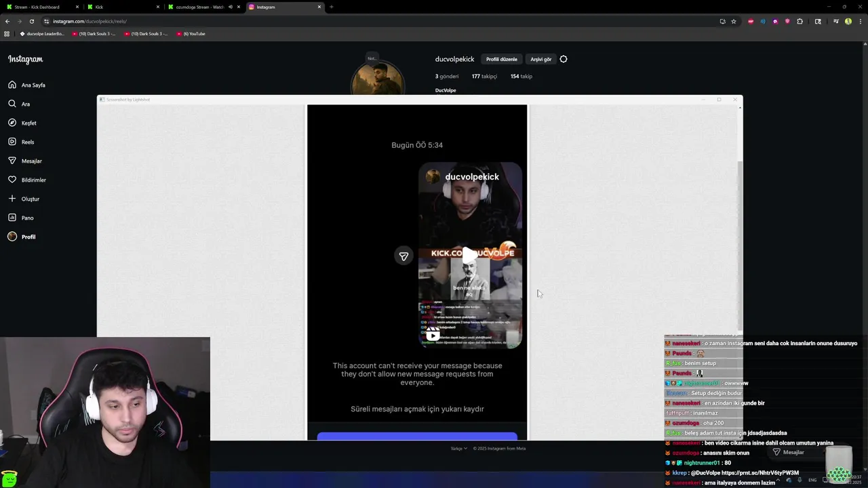Click ENG language indicator in taskbar
868x488 pixels.
click(812, 480)
